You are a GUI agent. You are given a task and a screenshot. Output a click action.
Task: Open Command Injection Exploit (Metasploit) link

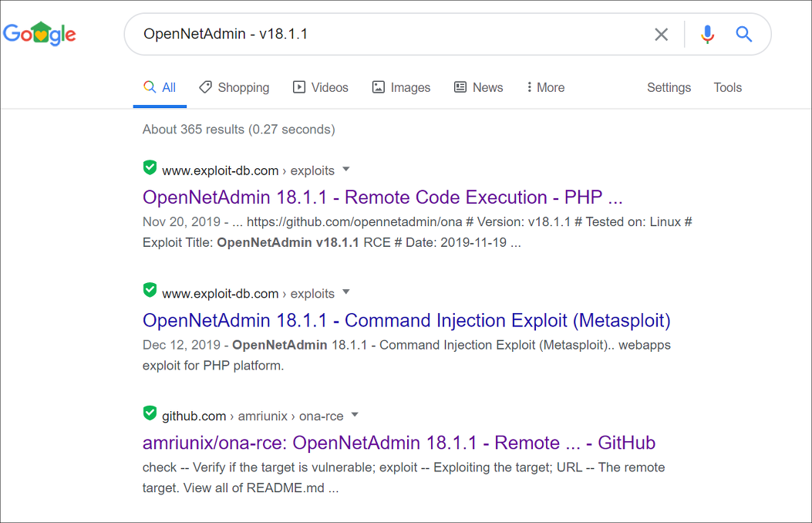click(x=406, y=321)
